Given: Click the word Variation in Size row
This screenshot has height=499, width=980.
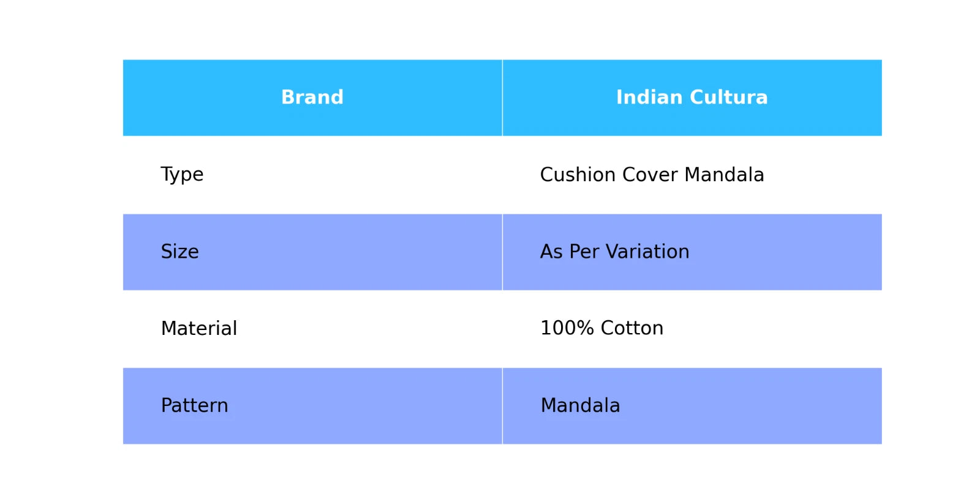Looking at the screenshot, I should point(647,252).
